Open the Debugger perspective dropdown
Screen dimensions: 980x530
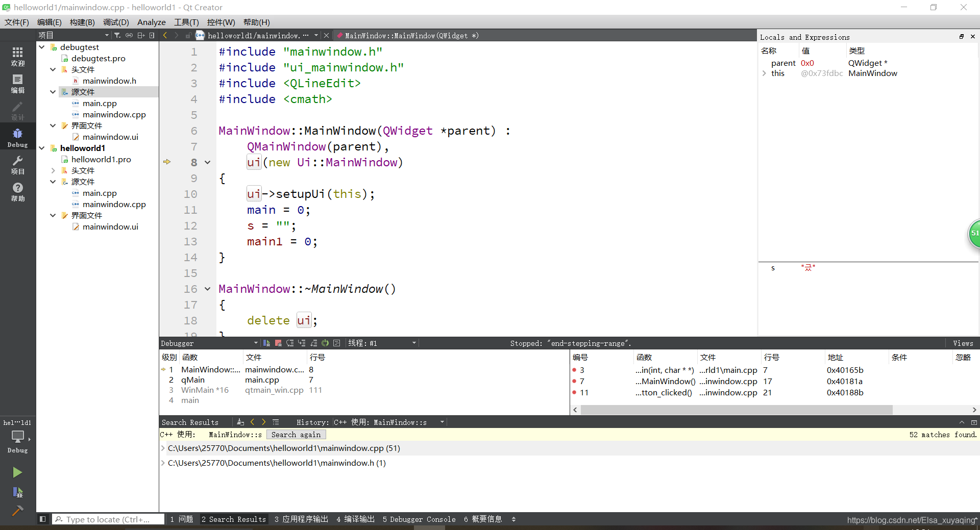pos(209,343)
